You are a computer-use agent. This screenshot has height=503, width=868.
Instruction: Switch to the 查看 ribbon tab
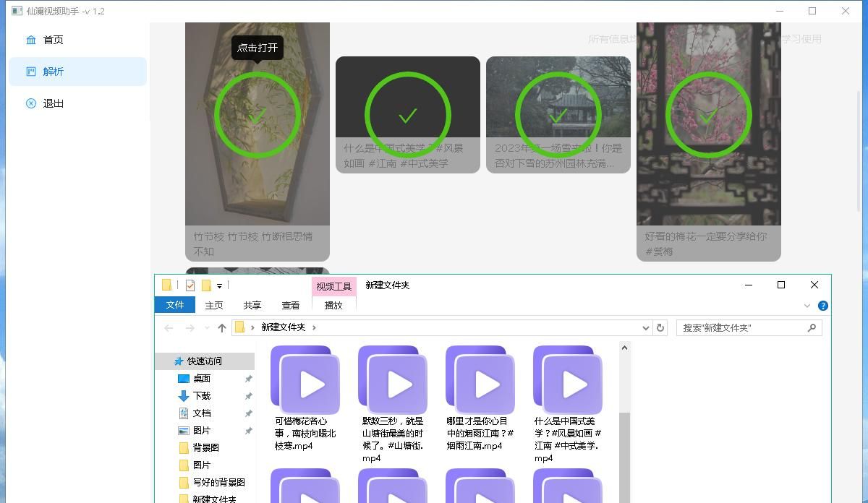pos(291,305)
